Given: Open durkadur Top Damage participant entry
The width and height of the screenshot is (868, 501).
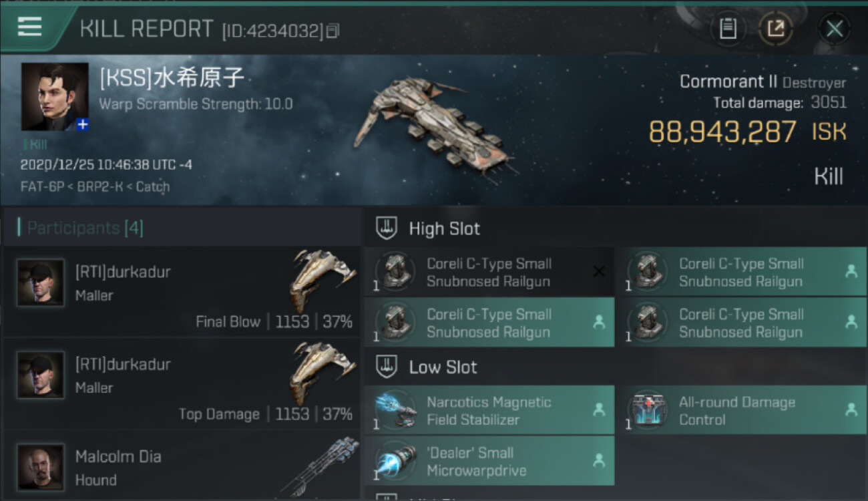Looking at the screenshot, I should [182, 384].
